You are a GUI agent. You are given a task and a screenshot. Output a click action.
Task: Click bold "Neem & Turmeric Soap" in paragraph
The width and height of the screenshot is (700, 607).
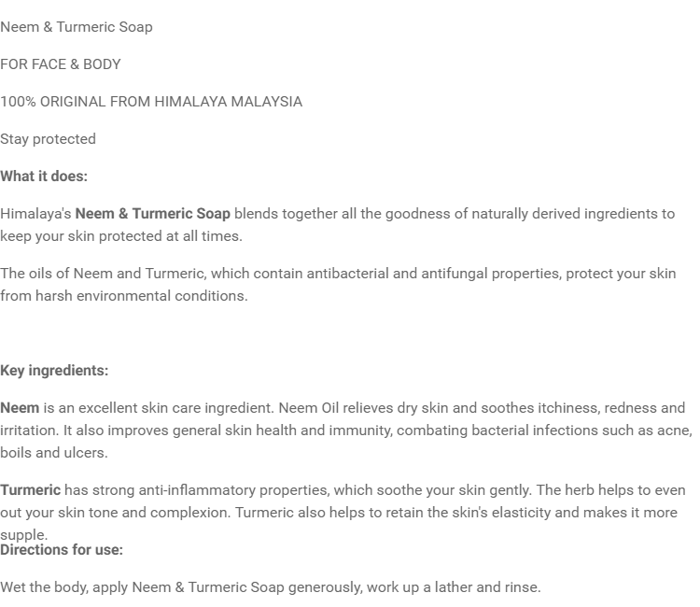click(x=152, y=214)
